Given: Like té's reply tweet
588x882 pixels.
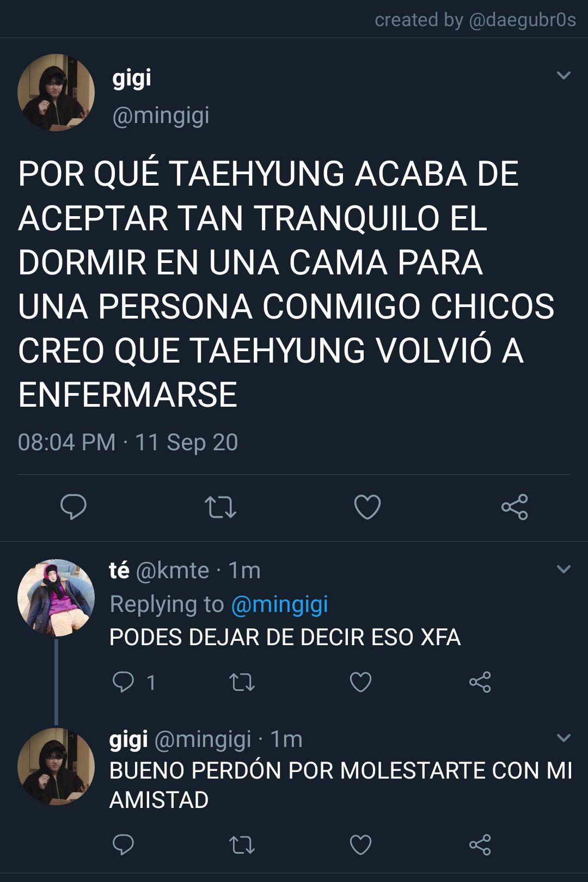Looking at the screenshot, I should (x=360, y=682).
